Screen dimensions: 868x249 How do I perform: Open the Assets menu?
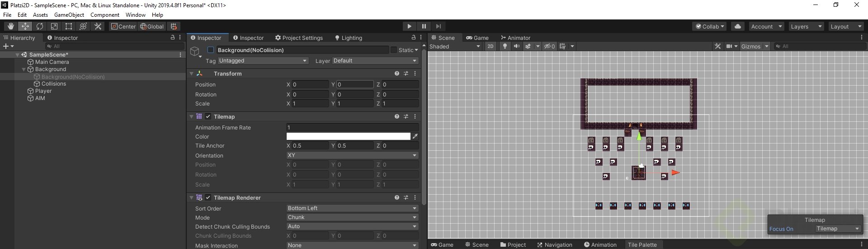(40, 15)
